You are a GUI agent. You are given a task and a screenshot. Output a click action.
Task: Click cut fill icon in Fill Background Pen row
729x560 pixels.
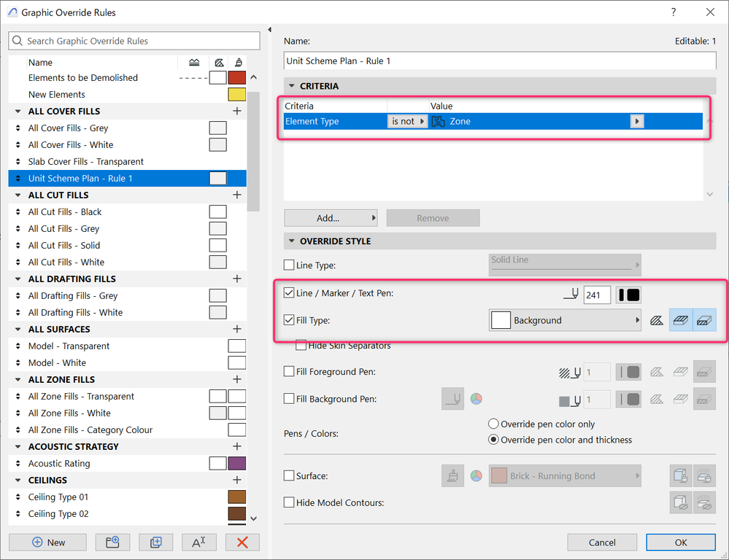704,399
